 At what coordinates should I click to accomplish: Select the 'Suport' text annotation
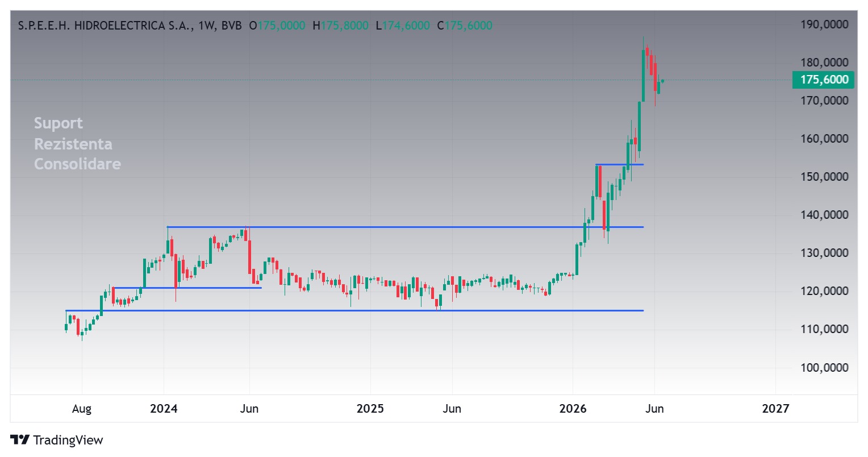tap(58, 123)
